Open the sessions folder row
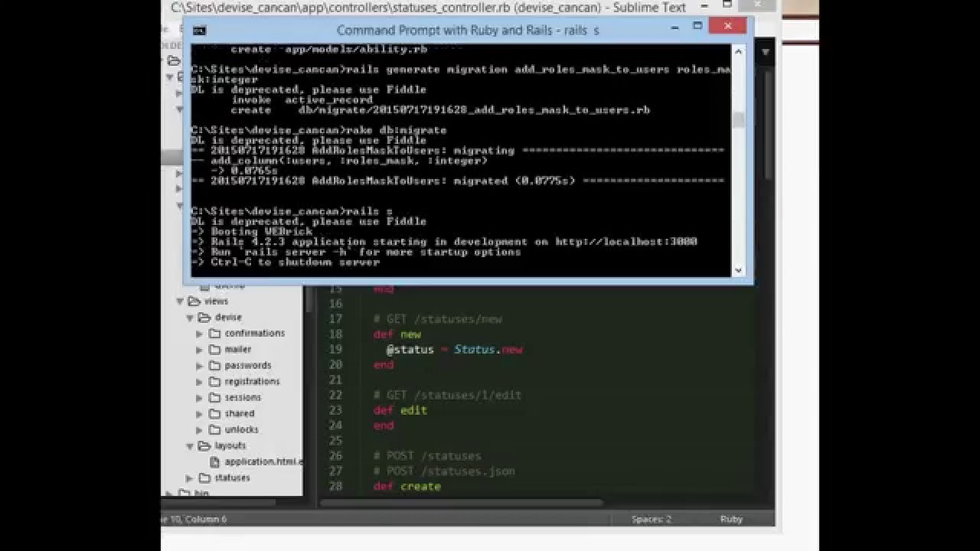Image resolution: width=980 pixels, height=551 pixels. (x=233, y=398)
